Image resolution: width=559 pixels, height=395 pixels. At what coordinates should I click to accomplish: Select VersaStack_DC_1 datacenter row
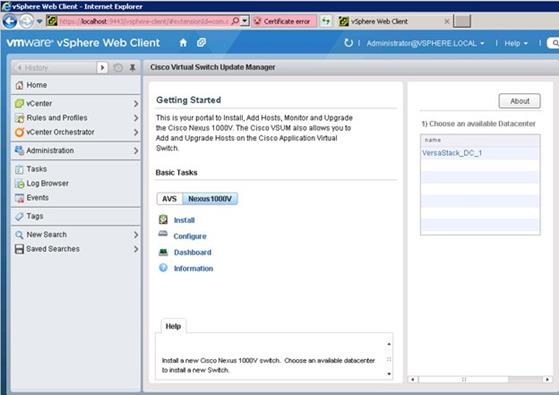click(x=480, y=153)
